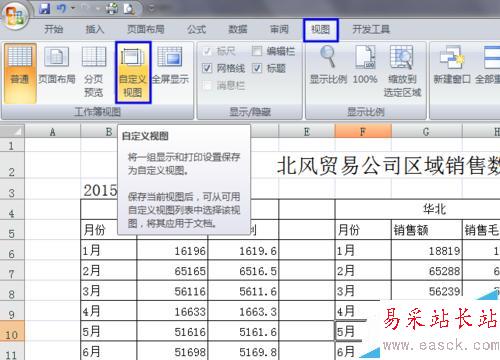Screen dimensions: 500x360
Task: Undo last action in quick access toolbar
Action: click(x=61, y=9)
